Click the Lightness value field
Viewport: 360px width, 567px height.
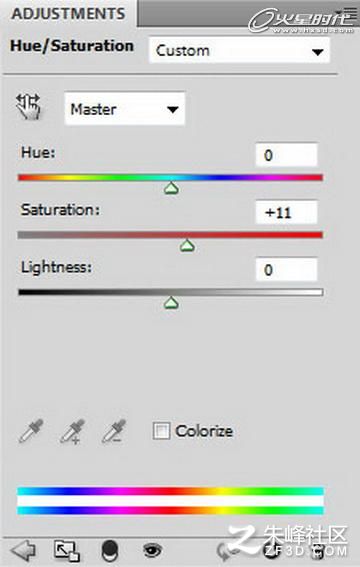coord(286,269)
